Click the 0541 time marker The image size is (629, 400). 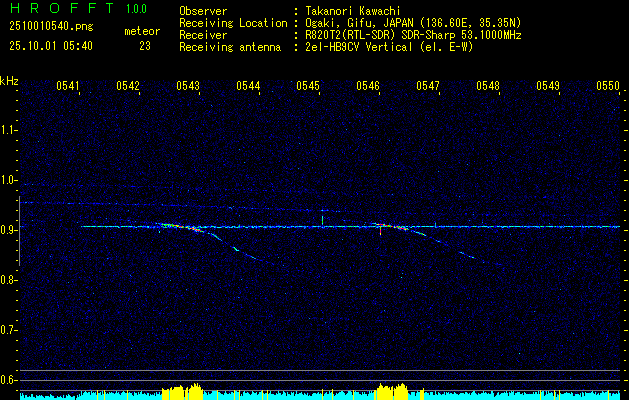pyautogui.click(x=68, y=86)
